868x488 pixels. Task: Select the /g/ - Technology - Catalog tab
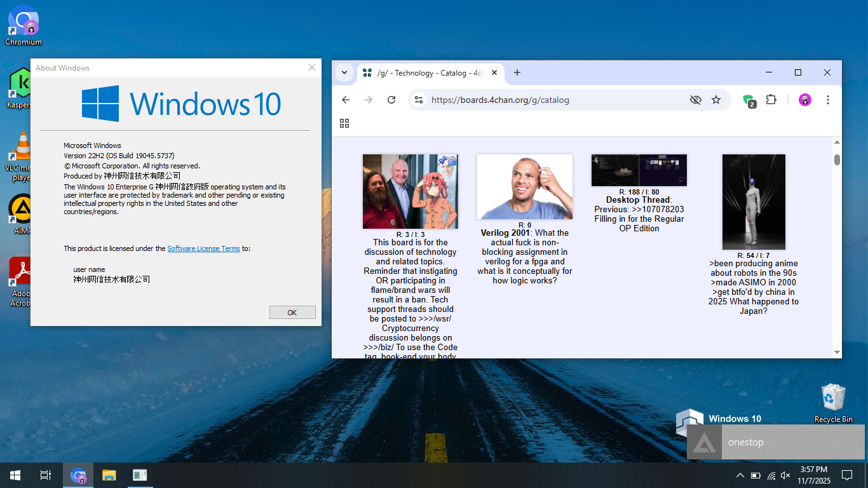click(431, 73)
